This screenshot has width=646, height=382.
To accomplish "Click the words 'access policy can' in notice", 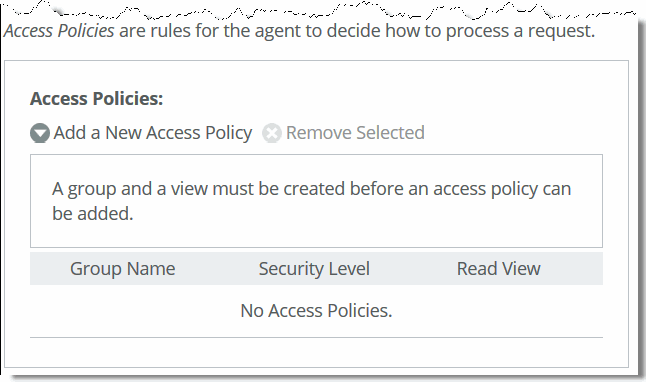I will 502,189.
